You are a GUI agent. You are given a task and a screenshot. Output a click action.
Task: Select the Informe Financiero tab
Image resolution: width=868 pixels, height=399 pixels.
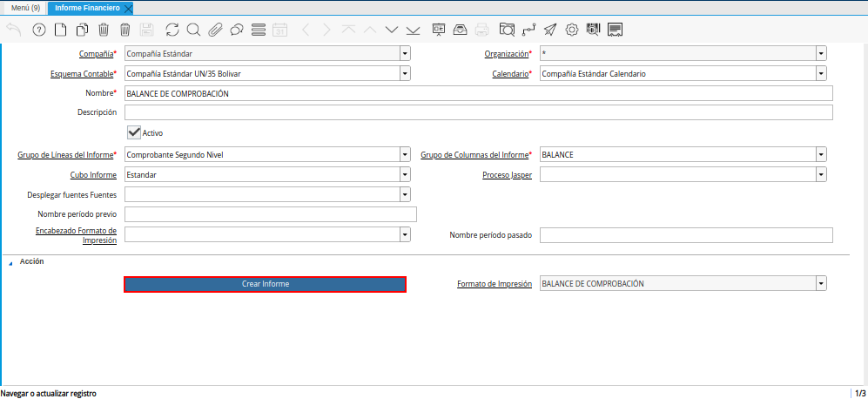85,8
